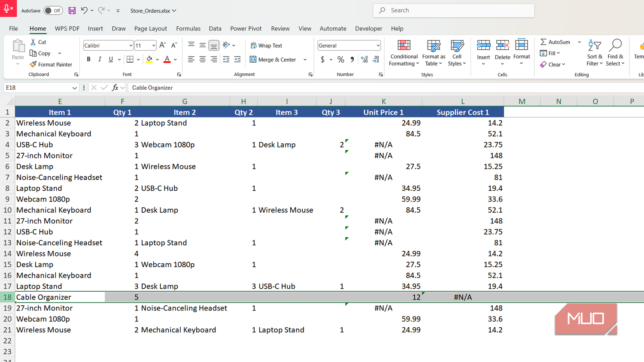This screenshot has width=644, height=362.
Task: Select column K header
Action: tap(383, 101)
